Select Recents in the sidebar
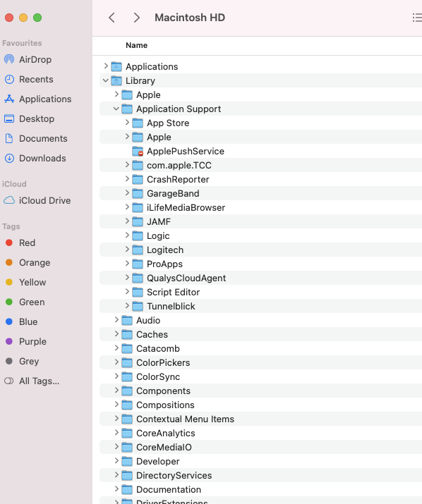The width and height of the screenshot is (422, 504). click(x=36, y=79)
